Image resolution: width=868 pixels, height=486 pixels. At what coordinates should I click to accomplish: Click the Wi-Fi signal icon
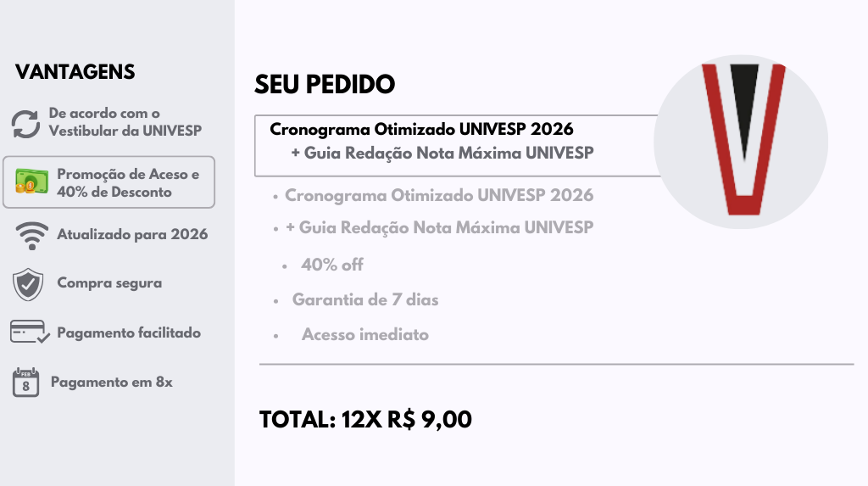click(31, 235)
